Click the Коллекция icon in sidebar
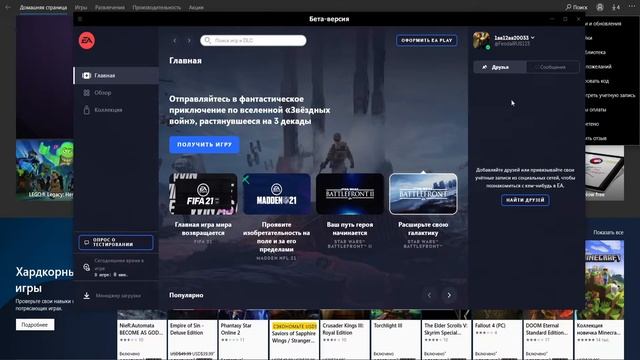 [87, 110]
